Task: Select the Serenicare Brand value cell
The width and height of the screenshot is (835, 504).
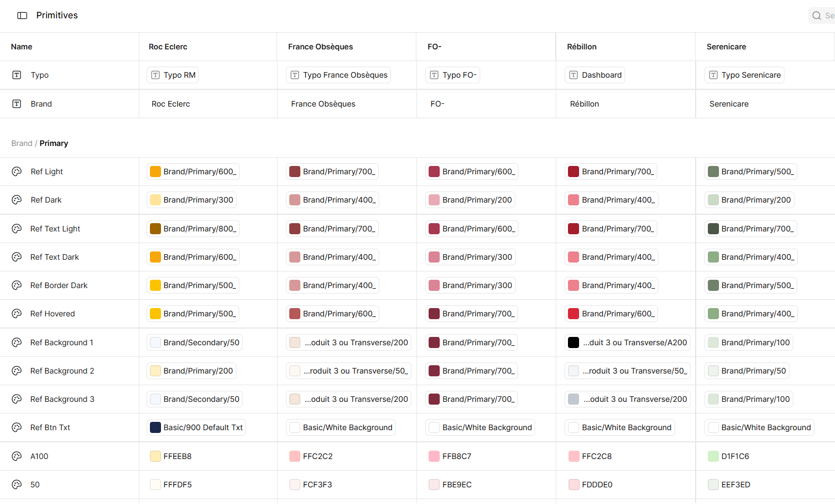Action: [766, 104]
